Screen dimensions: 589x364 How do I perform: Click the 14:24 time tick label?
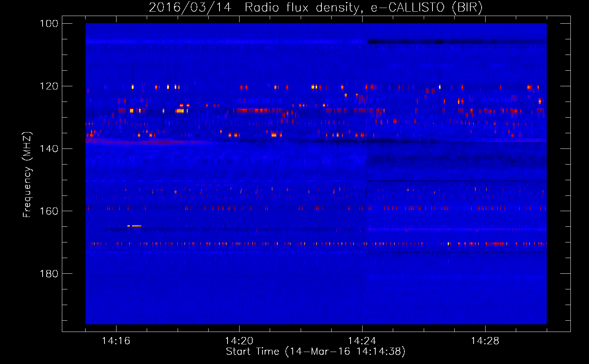[x=362, y=341]
